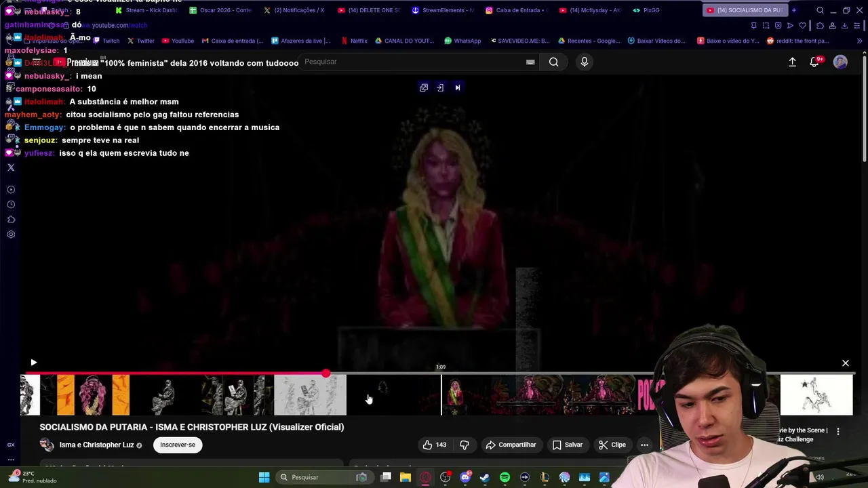Click pink-haired figure storyboard thumbnail
The height and width of the screenshot is (488, 868).
tap(93, 395)
